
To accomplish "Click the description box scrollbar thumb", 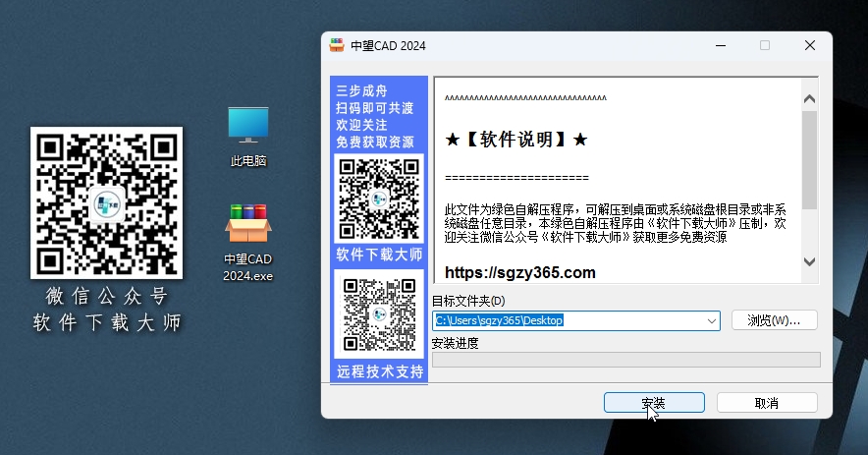I will tap(809, 159).
